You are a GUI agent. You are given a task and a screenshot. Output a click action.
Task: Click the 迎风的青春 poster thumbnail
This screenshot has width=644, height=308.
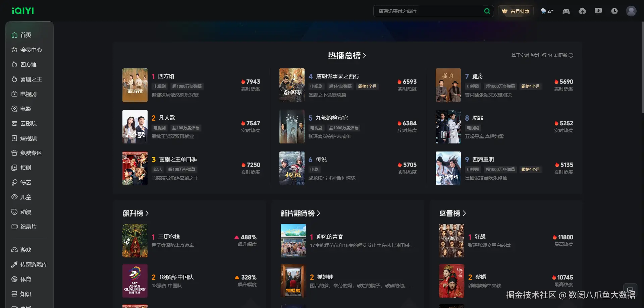coord(293,241)
